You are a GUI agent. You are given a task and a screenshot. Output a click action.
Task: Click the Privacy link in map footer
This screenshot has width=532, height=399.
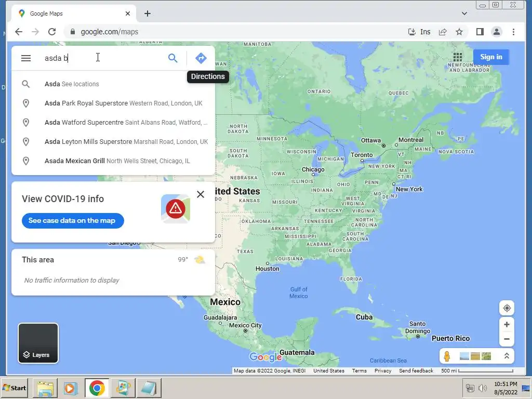coord(383,371)
